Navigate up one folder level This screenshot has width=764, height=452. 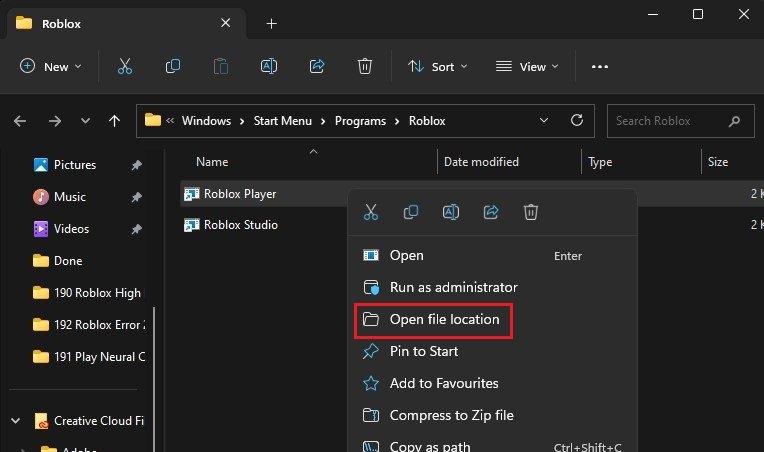114,121
